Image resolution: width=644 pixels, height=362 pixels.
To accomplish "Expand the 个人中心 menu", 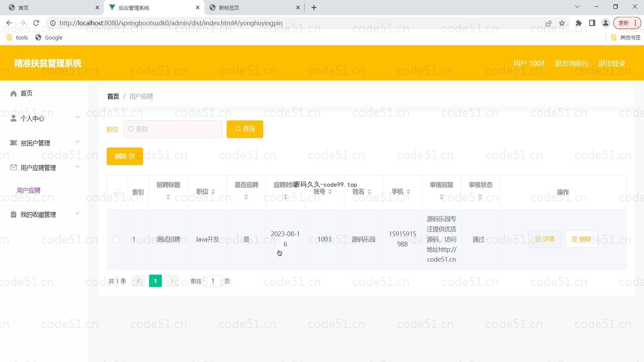I will [x=45, y=118].
